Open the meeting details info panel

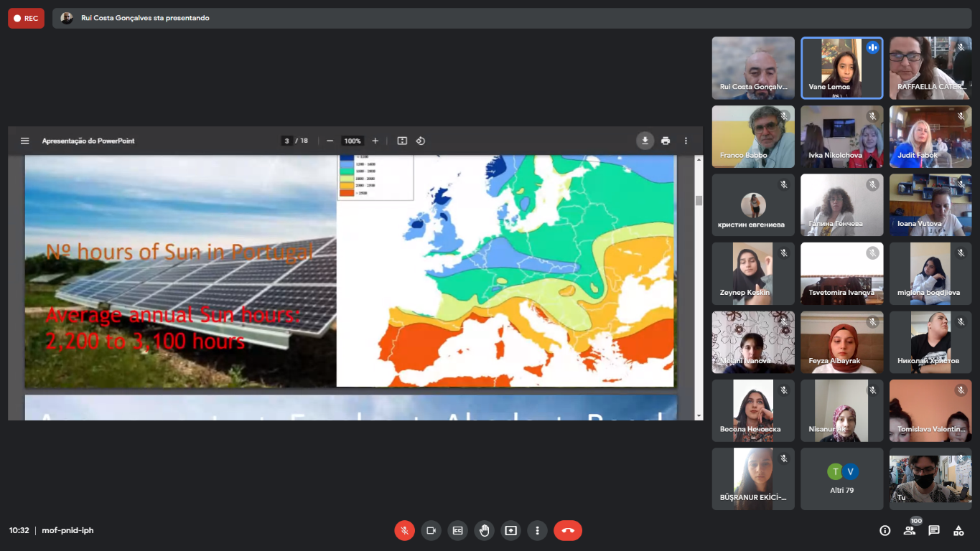(885, 530)
